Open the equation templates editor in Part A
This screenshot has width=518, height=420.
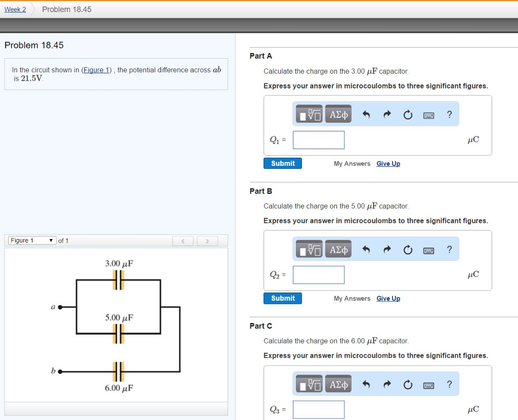pyautogui.click(x=308, y=114)
